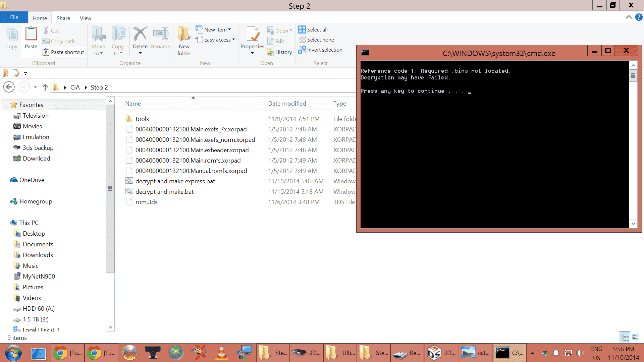Sort files by Date modified column
This screenshot has width=644, height=362.
297,104
